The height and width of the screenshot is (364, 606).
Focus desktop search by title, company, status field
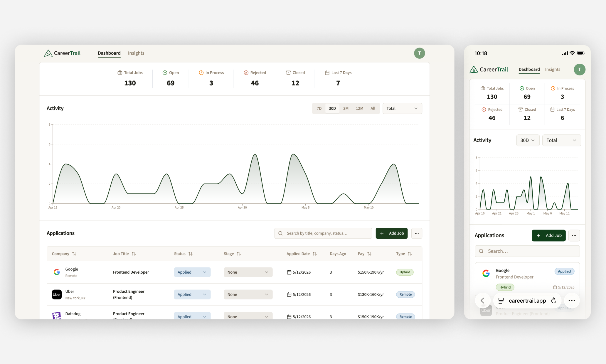(323, 233)
